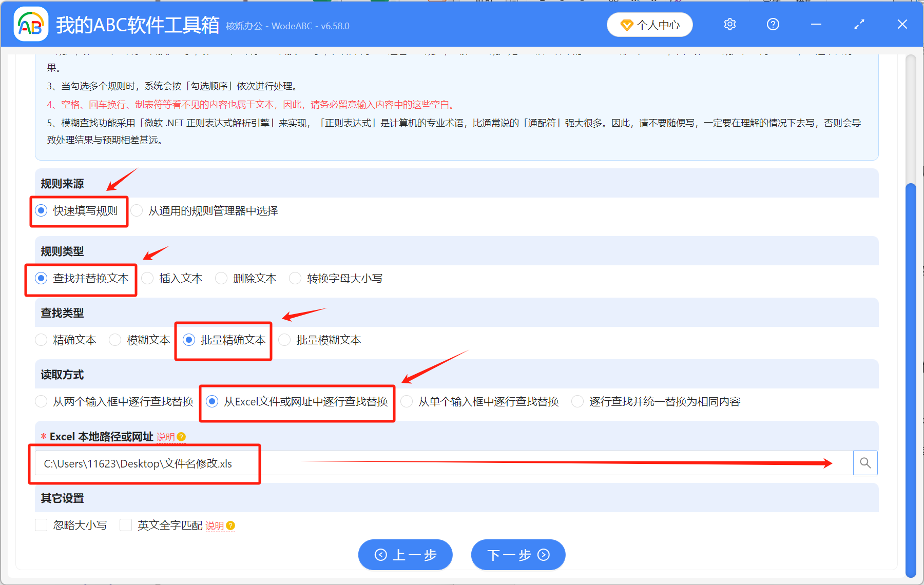Open the help question mark icon
Viewport: 924px width, 585px height.
coord(773,24)
